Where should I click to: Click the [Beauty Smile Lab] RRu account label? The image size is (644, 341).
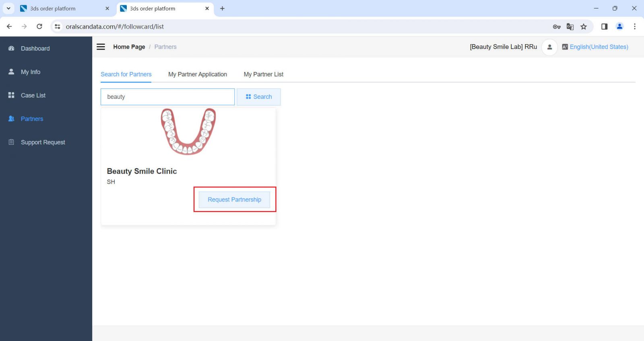pyautogui.click(x=503, y=47)
